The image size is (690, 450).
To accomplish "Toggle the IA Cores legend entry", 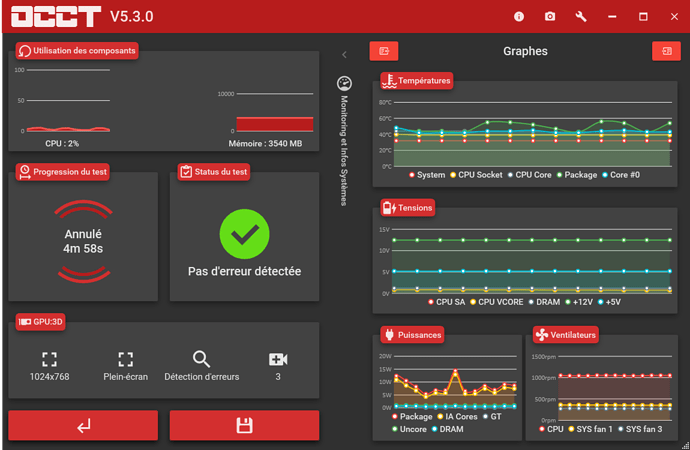I will (457, 416).
